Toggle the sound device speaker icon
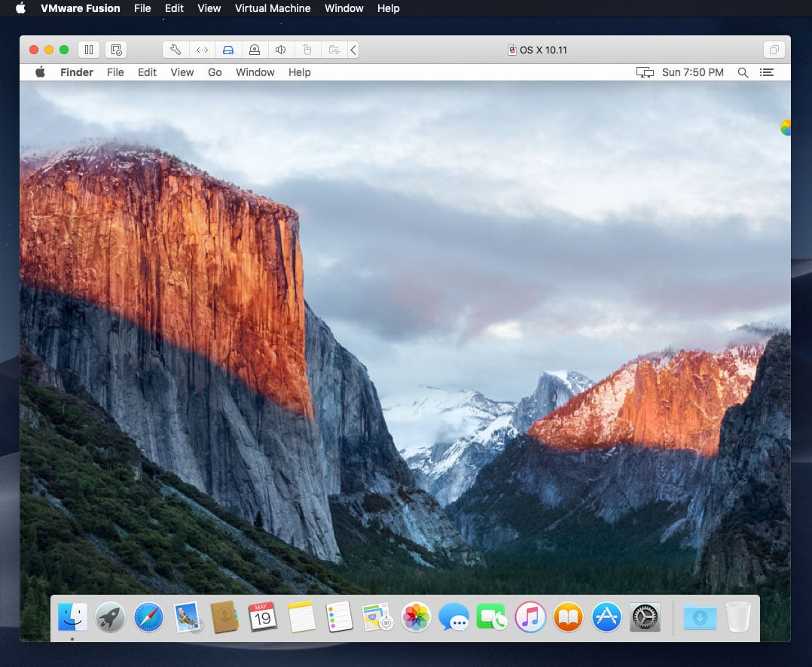 coord(280,50)
